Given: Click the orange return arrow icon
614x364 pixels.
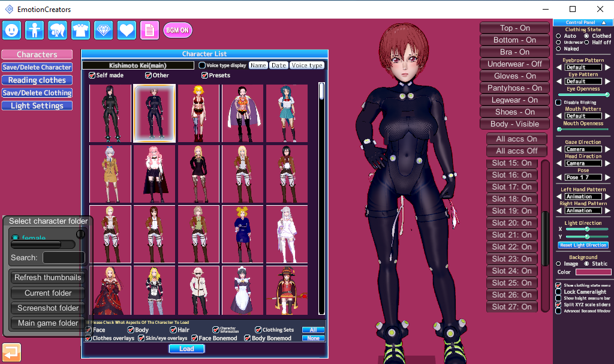Looking at the screenshot, I should click(x=11, y=351).
